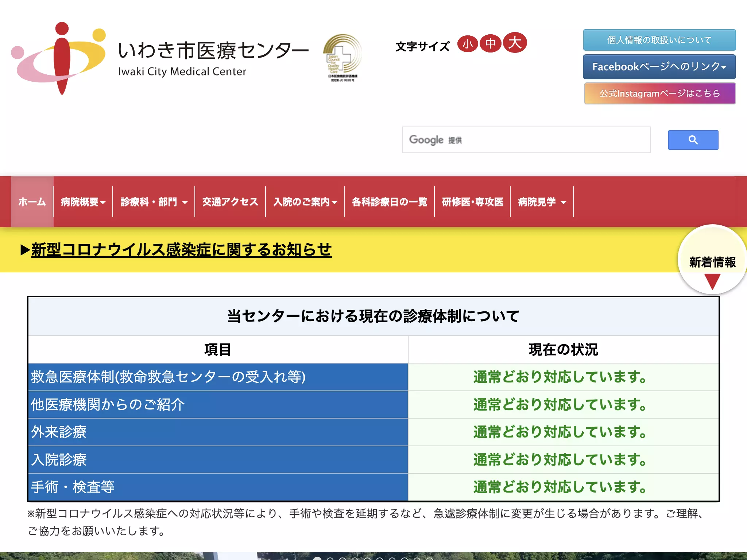Set font size to large (大)
Image resolution: width=747 pixels, height=560 pixels.
[515, 43]
